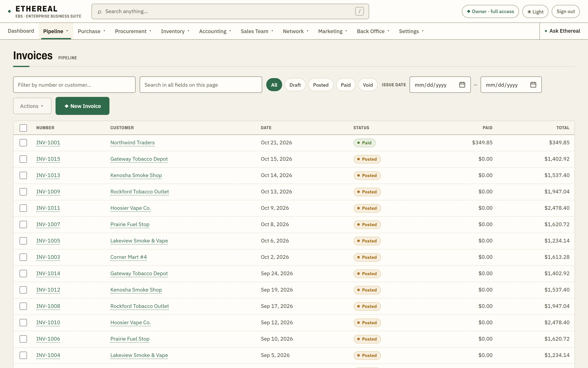588x368 pixels.
Task: Select the INV-1014 row checkbox
Action: tap(23, 273)
